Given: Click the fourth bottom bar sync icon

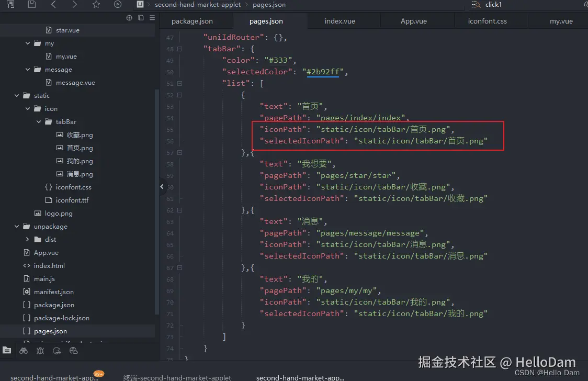Looking at the screenshot, I should (57, 351).
